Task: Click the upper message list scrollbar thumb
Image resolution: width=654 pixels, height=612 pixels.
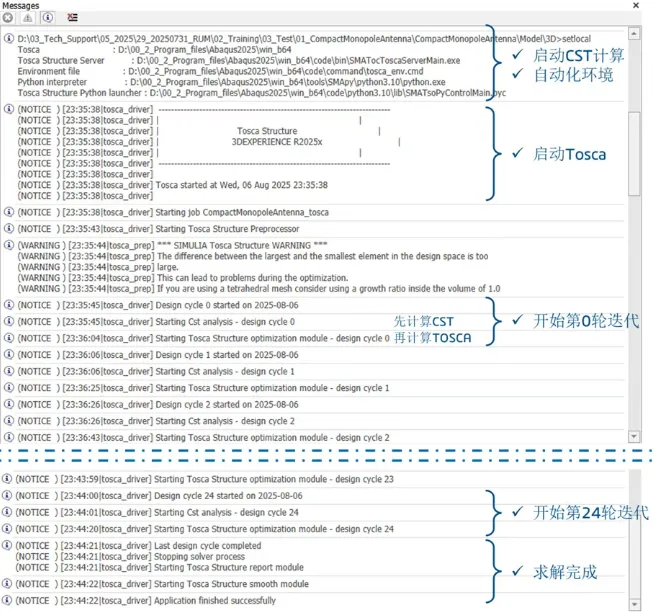Action: pyautogui.click(x=634, y=153)
